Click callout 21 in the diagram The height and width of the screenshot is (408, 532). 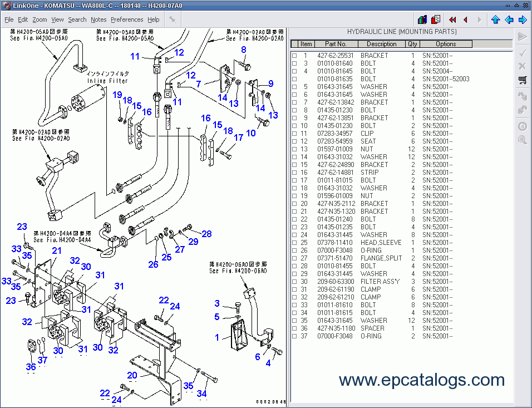[57, 251]
